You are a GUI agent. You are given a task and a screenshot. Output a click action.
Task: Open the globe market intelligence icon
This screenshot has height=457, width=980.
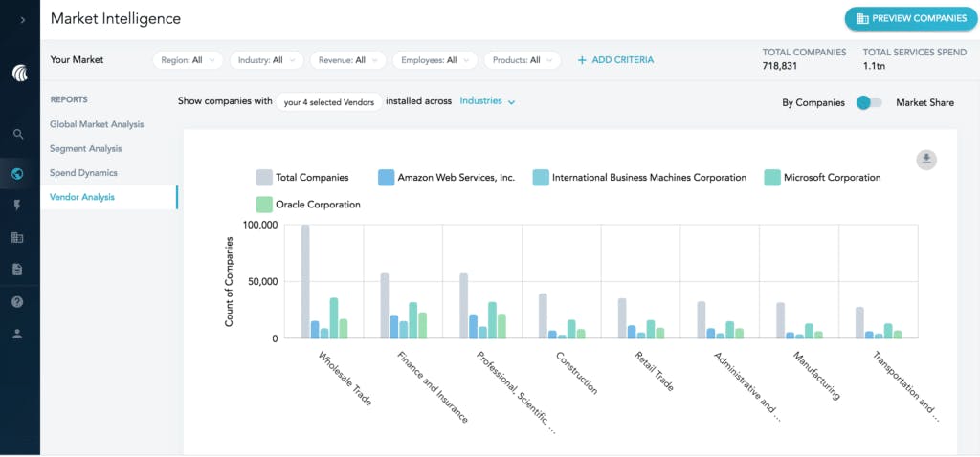click(18, 173)
